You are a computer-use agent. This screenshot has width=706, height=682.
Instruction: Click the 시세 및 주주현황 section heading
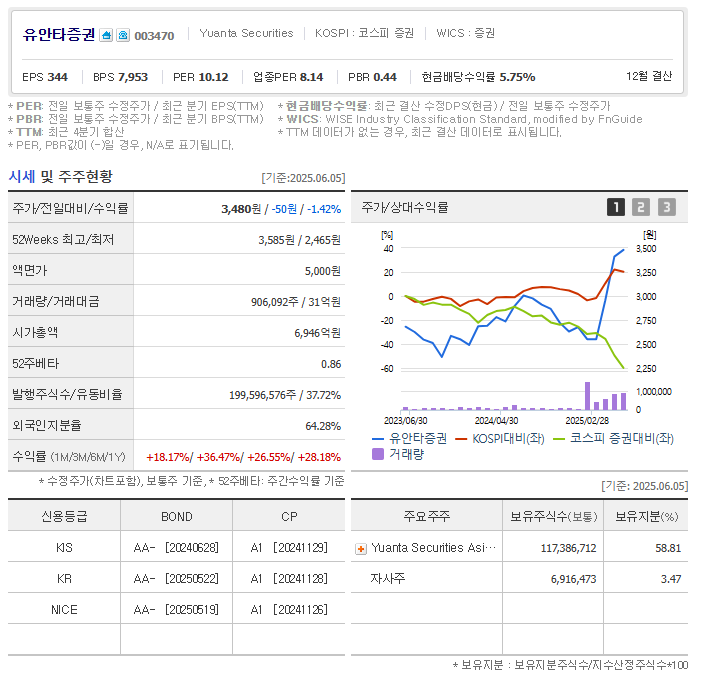(x=60, y=176)
